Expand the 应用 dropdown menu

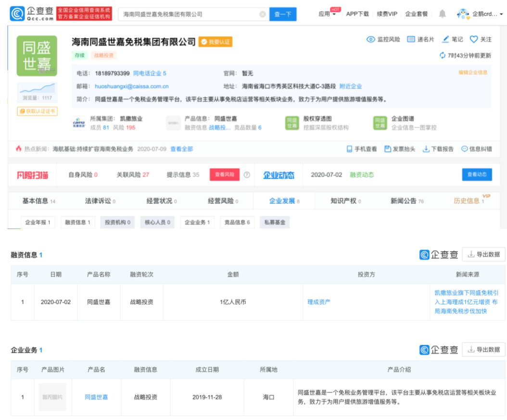pyautogui.click(x=327, y=14)
